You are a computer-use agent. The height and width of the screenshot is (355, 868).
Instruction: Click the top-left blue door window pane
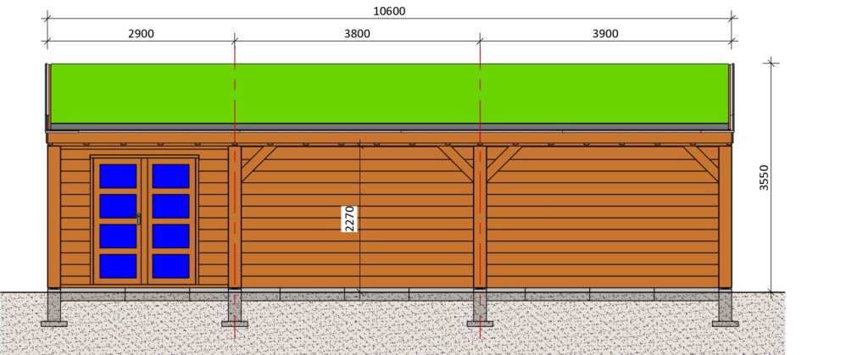coord(117,176)
